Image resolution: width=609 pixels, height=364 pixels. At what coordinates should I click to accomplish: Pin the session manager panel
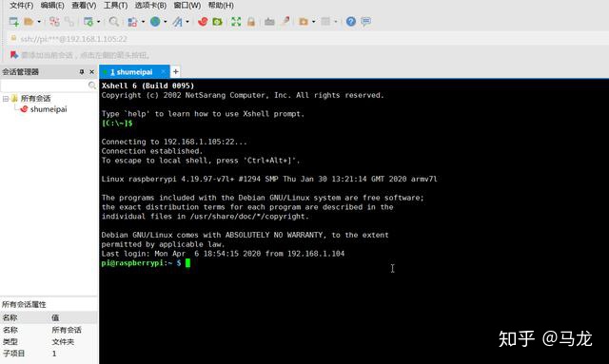[82, 72]
